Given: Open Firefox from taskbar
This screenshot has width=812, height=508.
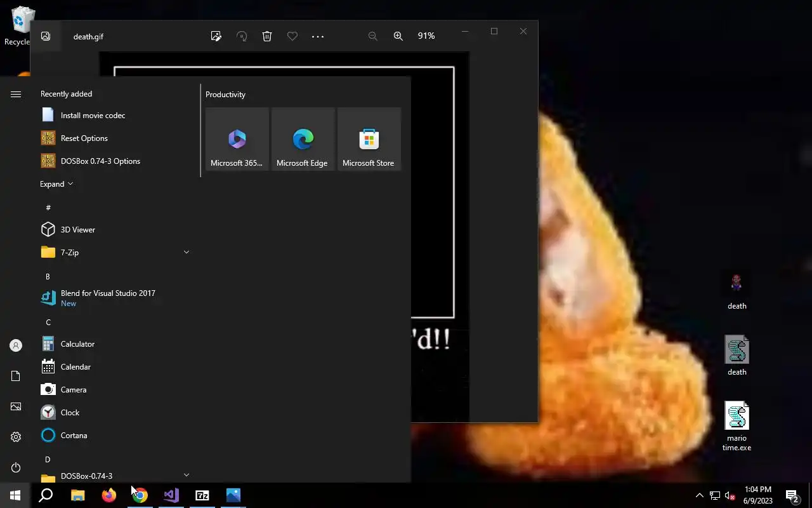Looking at the screenshot, I should [109, 495].
